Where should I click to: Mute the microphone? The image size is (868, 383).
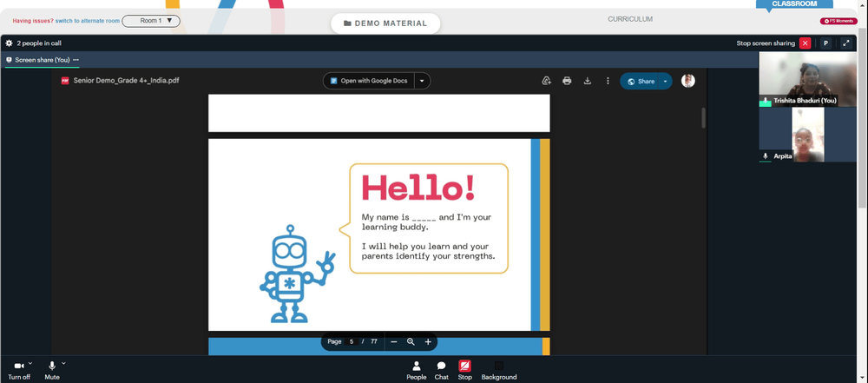click(52, 370)
